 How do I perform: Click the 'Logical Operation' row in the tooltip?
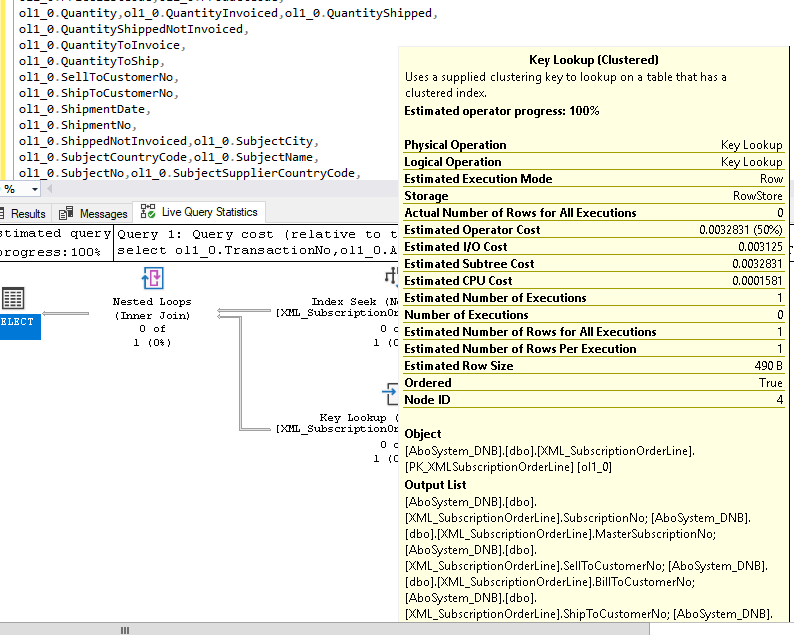[x=593, y=162]
